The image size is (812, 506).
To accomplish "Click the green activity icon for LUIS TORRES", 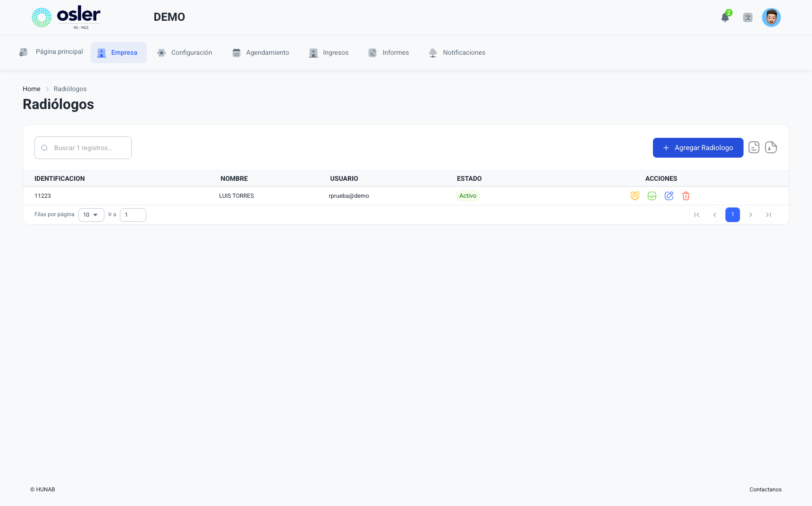I will 652,196.
